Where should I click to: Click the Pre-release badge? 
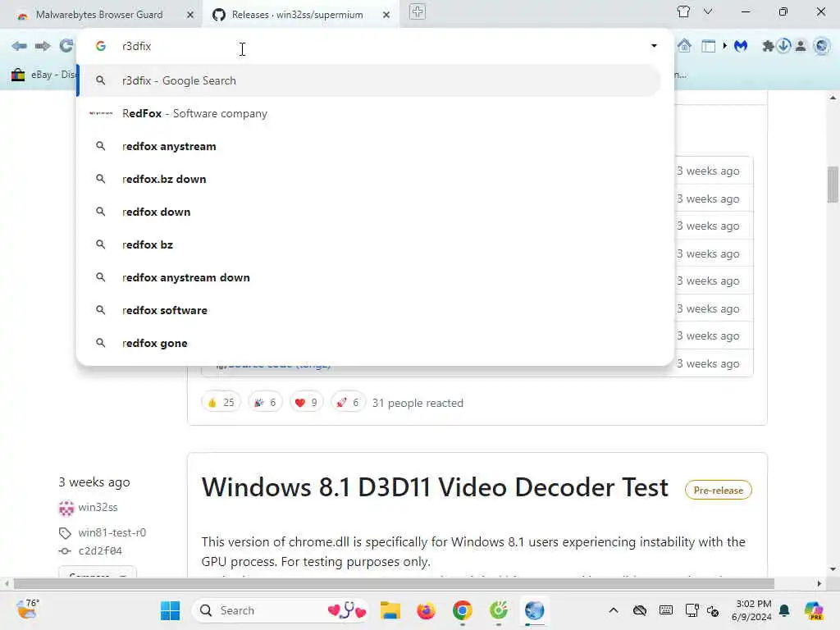(x=718, y=491)
